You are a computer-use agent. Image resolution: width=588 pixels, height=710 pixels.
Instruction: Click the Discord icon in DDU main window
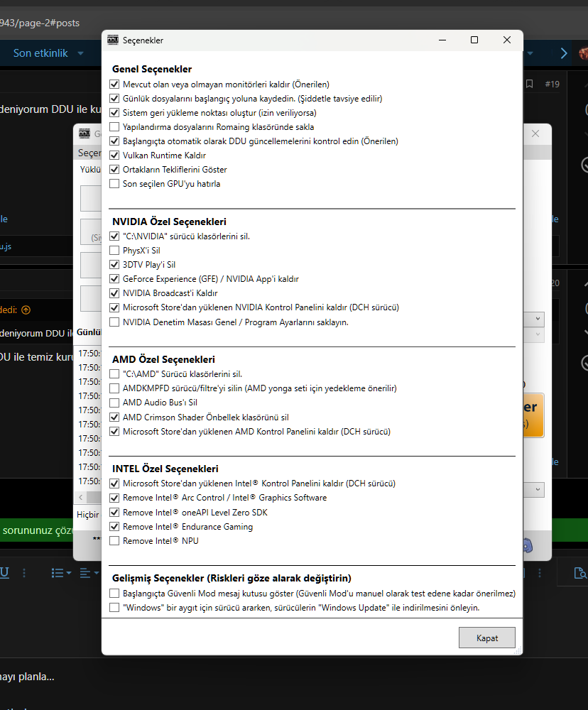tap(528, 545)
